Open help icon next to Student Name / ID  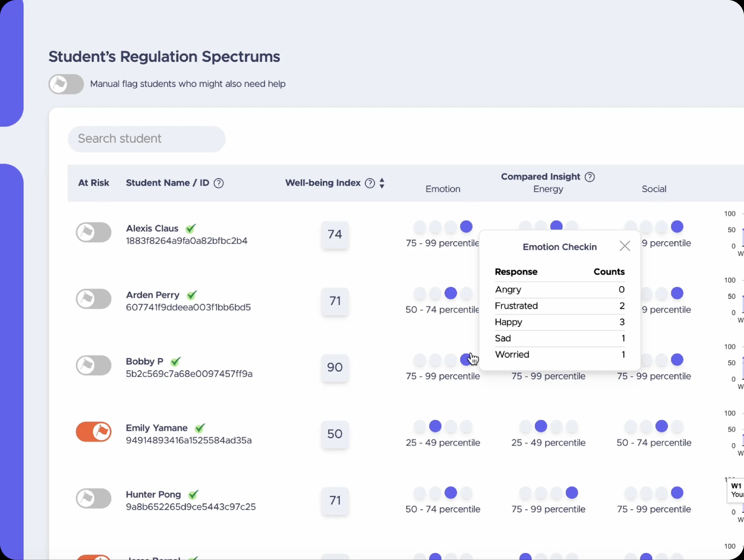click(x=219, y=183)
